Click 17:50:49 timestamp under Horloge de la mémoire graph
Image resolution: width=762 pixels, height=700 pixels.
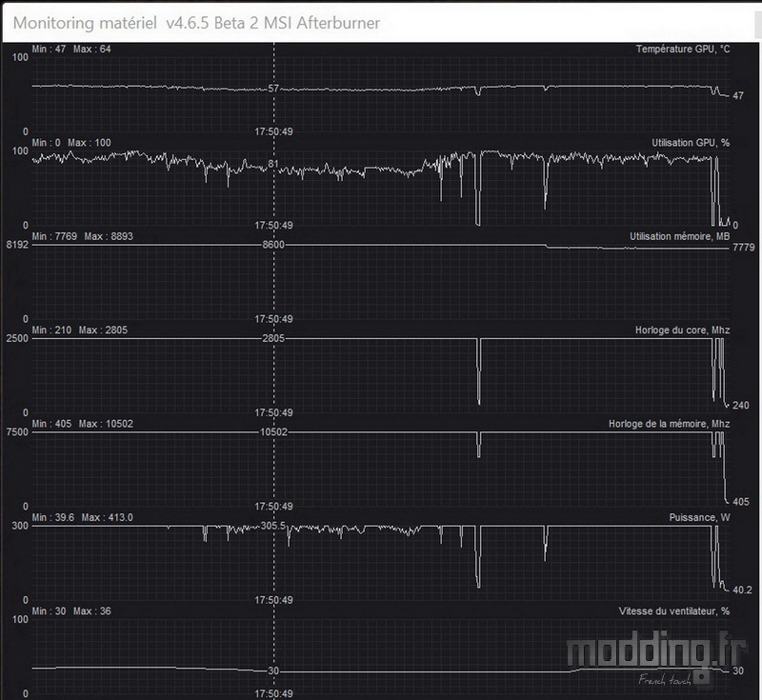273,507
